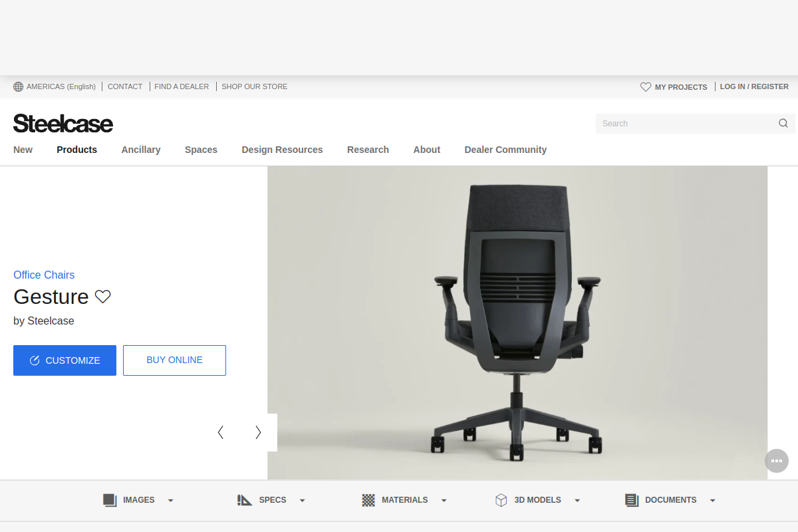
Task: Click the Specs ruler icon
Action: (245, 500)
